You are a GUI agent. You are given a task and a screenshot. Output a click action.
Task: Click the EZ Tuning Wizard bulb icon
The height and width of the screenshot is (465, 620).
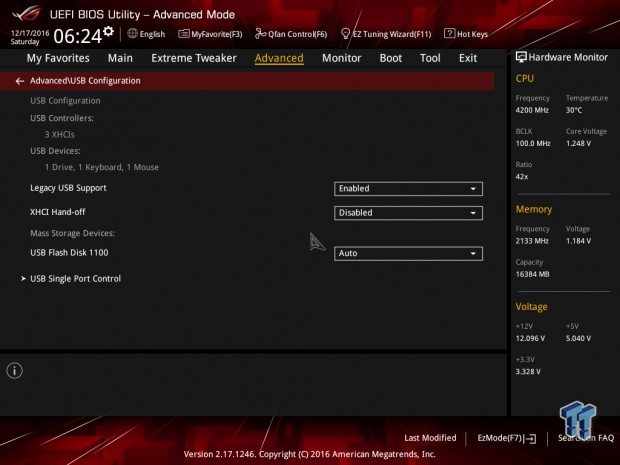click(x=345, y=34)
